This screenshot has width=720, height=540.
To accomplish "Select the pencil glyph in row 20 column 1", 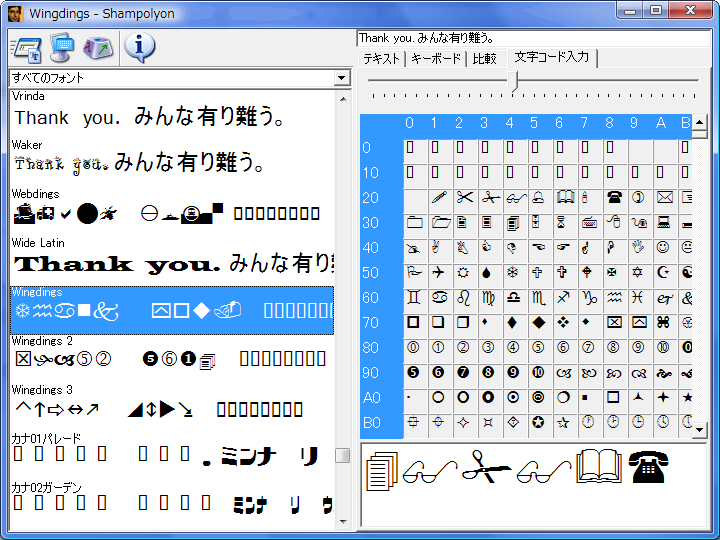I will 439,198.
